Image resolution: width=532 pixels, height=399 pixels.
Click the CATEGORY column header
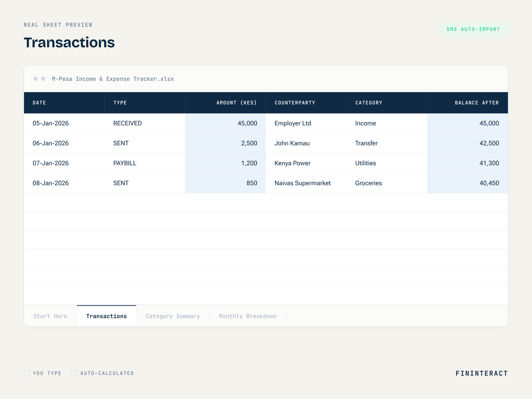click(x=387, y=103)
